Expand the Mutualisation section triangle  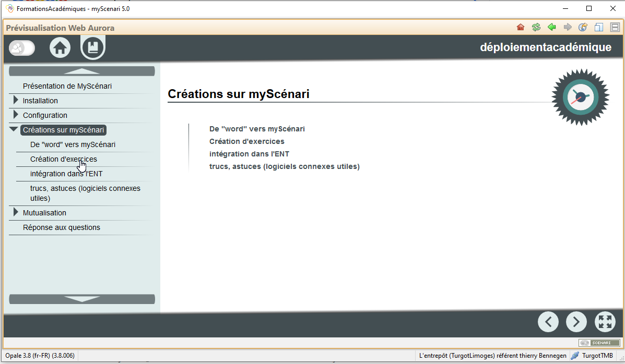click(x=16, y=212)
